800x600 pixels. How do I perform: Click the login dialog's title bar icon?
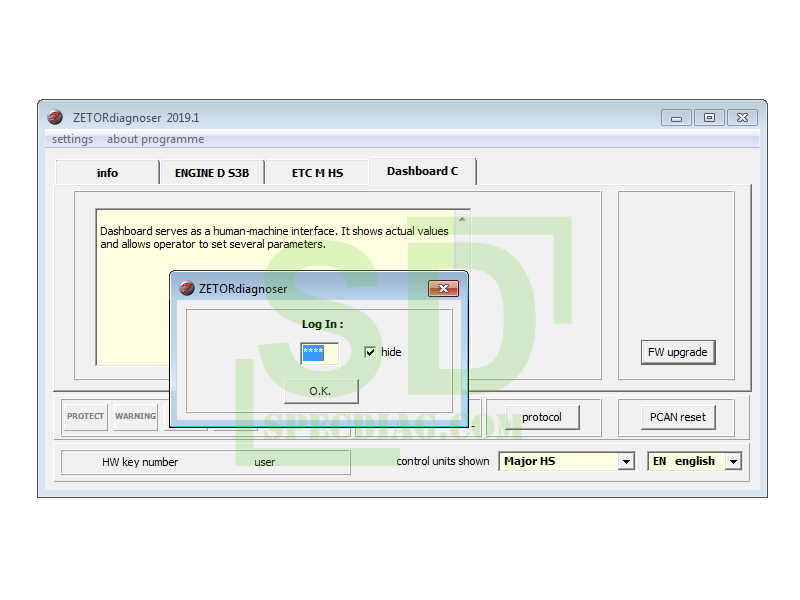(186, 289)
